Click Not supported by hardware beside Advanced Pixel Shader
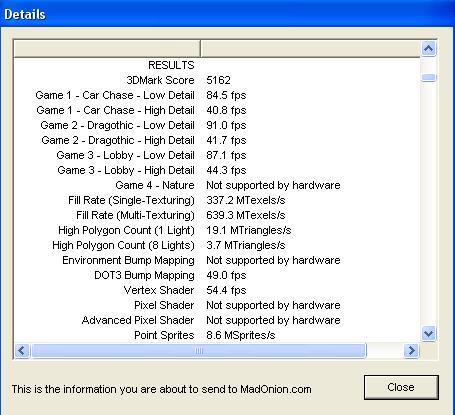The height and width of the screenshot is (415, 455). click(x=273, y=320)
